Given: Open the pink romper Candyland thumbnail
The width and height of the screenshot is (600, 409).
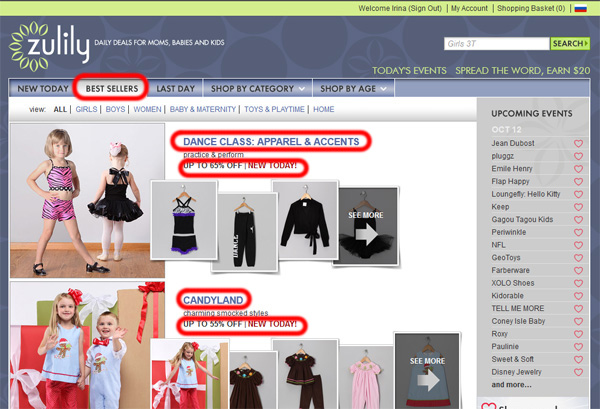Looking at the screenshot, I should point(365,378).
